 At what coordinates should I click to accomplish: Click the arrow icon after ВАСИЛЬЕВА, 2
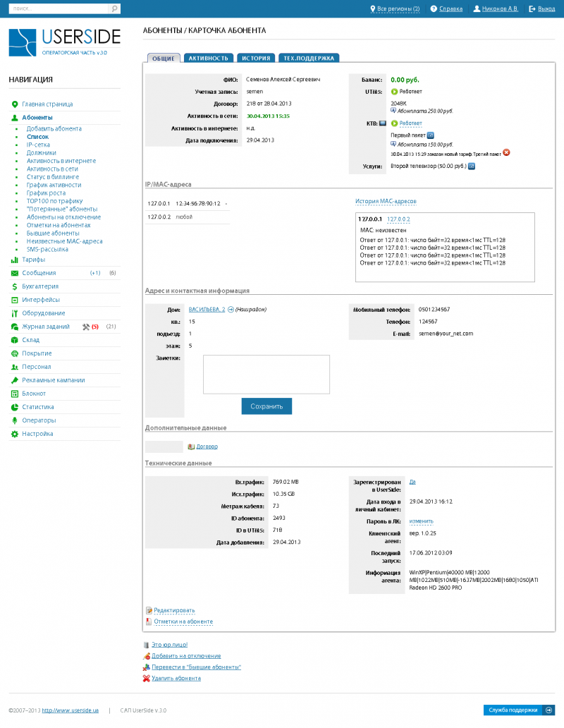pyautogui.click(x=231, y=309)
